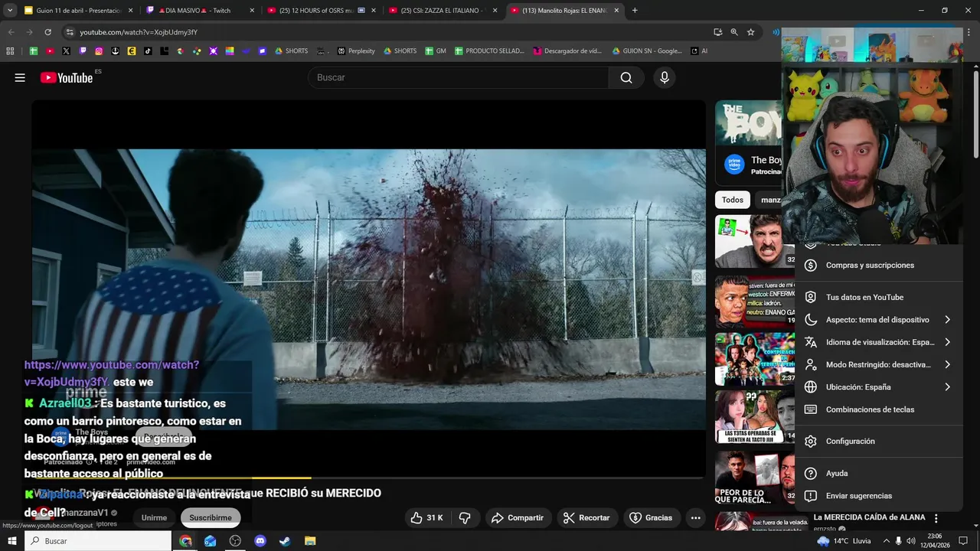The width and height of the screenshot is (980, 551).
Task: Go back in browser history
Action: [x=11, y=32]
